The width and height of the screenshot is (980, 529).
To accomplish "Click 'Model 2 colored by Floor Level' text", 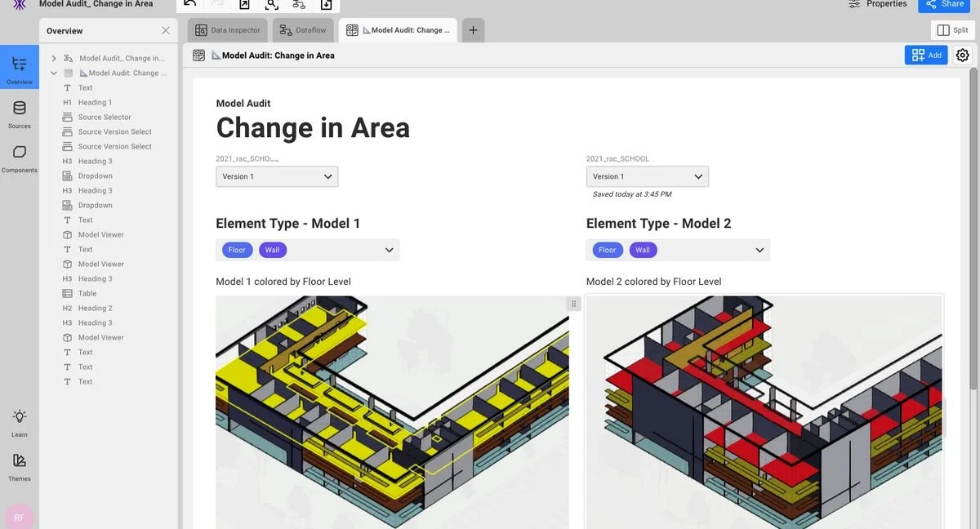I will pyautogui.click(x=654, y=282).
